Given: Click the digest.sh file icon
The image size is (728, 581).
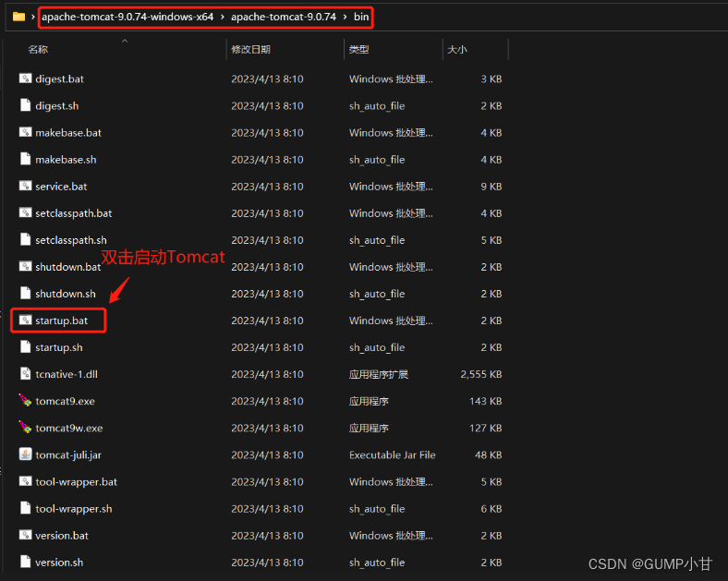Looking at the screenshot, I should point(25,105).
